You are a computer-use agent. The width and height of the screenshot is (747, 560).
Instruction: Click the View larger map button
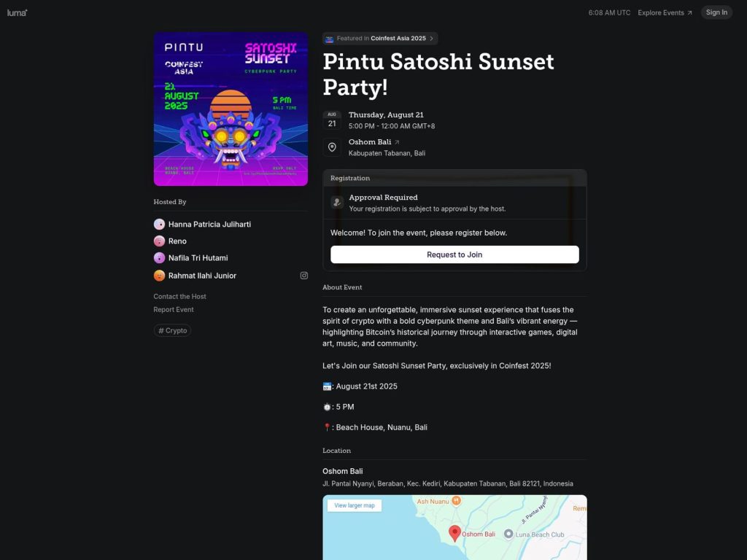pos(354,505)
